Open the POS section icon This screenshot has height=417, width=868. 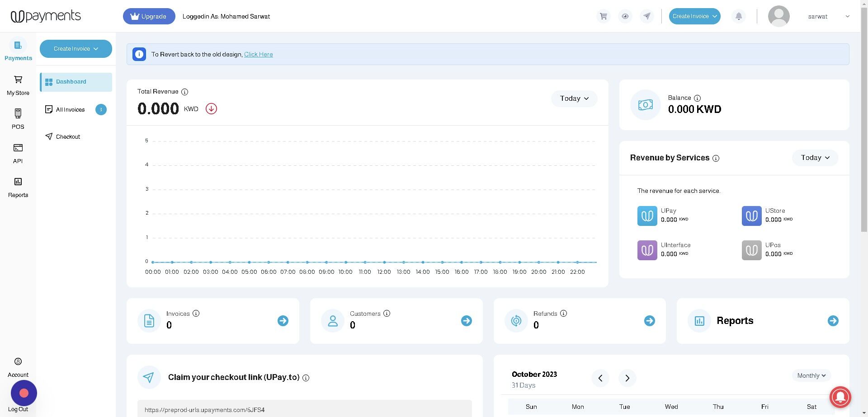point(18,113)
